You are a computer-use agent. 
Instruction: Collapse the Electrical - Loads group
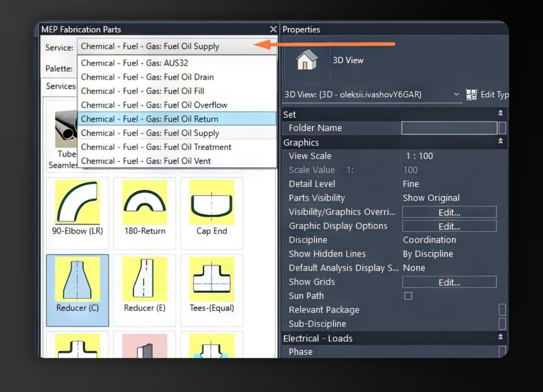tap(500, 337)
